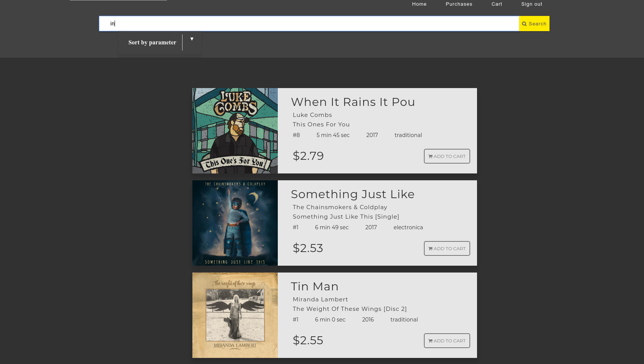The width and height of the screenshot is (644, 364).
Task: Click Sign out in the header
Action: pos(531,4)
